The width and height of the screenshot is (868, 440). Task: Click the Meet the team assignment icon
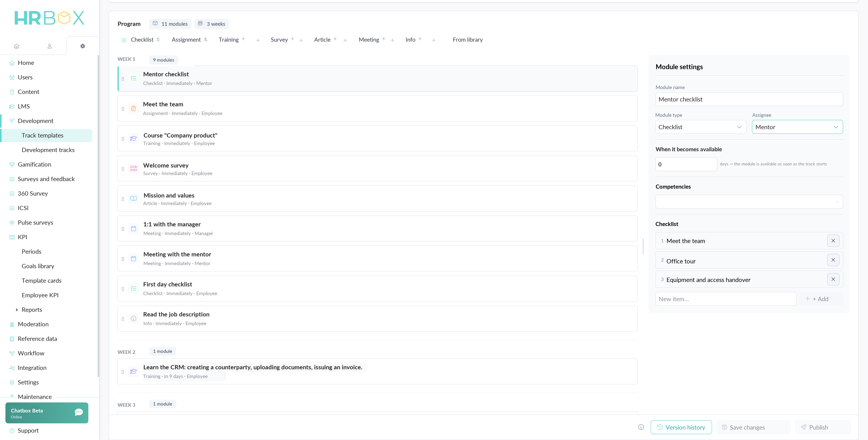click(133, 108)
